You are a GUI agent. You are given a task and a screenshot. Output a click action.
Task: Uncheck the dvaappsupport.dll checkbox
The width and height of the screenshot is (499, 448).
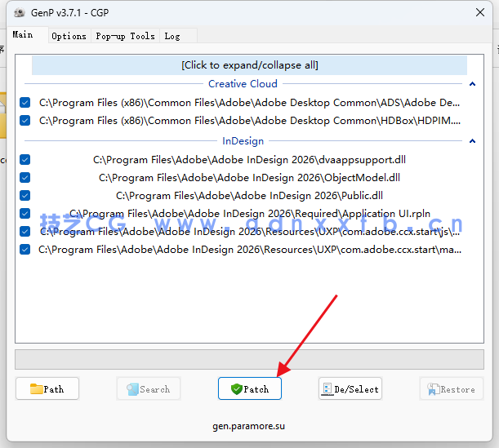25,160
